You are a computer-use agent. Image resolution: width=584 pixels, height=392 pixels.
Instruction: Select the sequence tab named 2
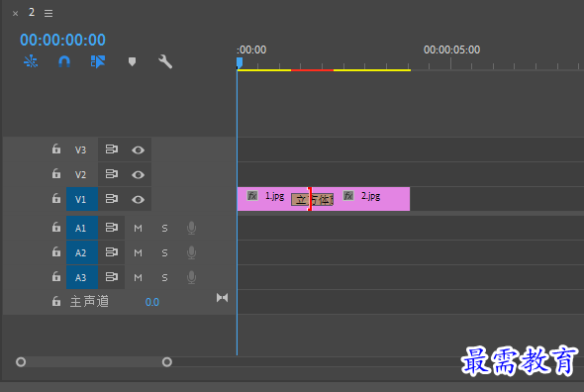(x=32, y=12)
